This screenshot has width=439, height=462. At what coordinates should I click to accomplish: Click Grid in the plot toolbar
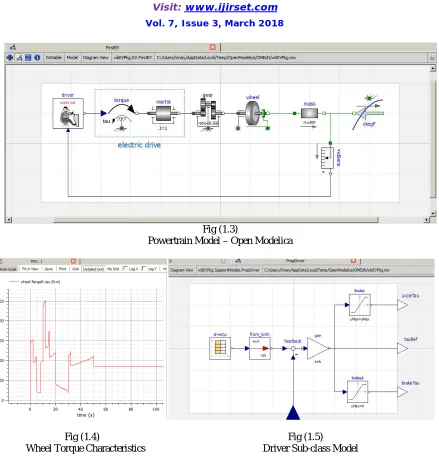pyautogui.click(x=75, y=269)
